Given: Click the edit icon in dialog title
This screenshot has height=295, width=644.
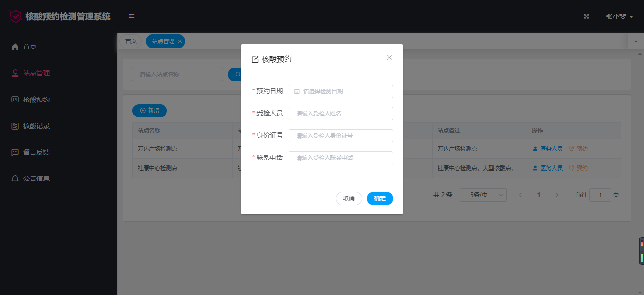Looking at the screenshot, I should 255,59.
